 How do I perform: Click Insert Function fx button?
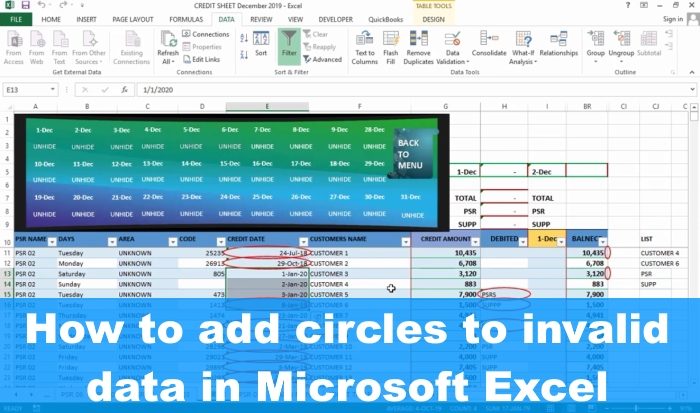click(x=125, y=90)
